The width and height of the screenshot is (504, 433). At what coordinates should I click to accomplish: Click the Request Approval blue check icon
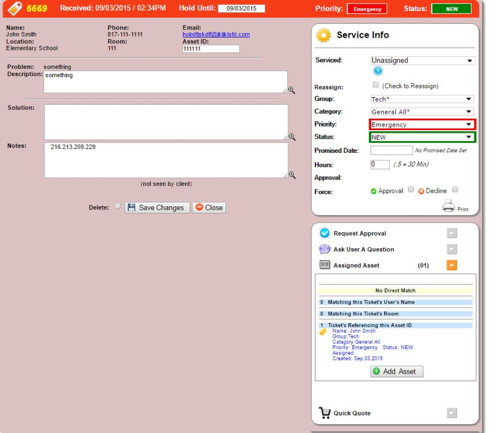click(x=323, y=233)
